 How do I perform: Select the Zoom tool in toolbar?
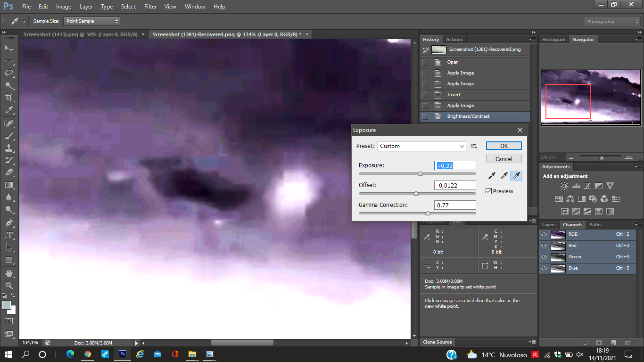point(8,285)
